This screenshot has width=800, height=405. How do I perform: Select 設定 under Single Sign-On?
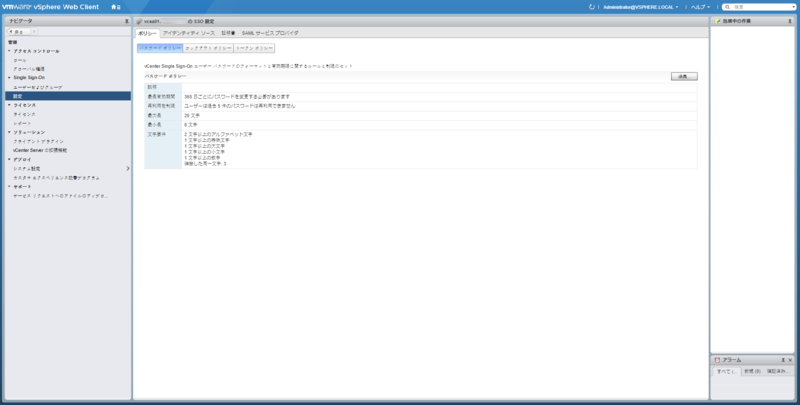(x=68, y=96)
